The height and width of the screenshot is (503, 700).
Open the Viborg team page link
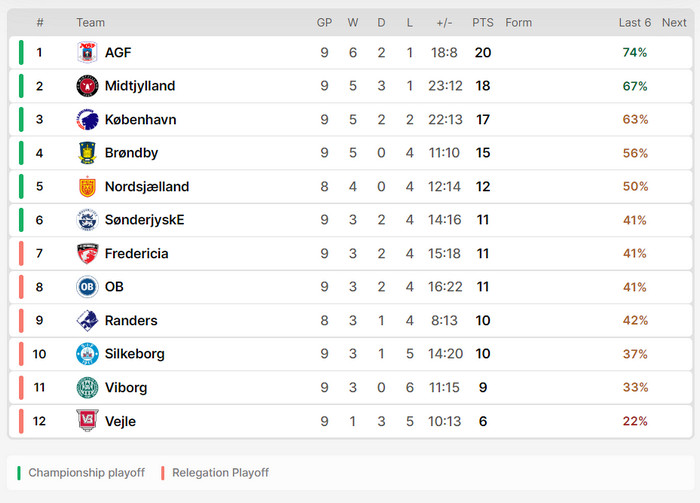click(x=125, y=388)
